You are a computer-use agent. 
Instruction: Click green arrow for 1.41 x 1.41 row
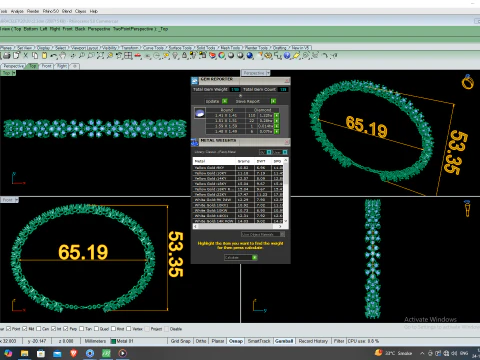click(x=277, y=116)
